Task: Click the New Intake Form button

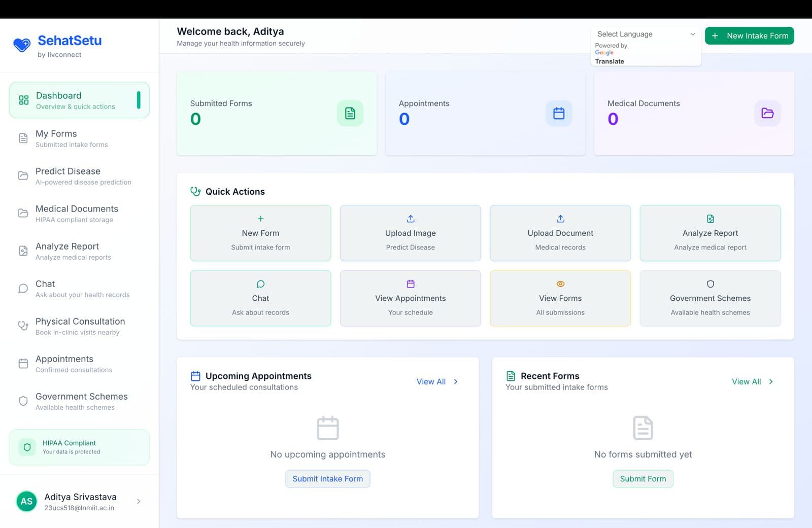Action: coord(749,36)
